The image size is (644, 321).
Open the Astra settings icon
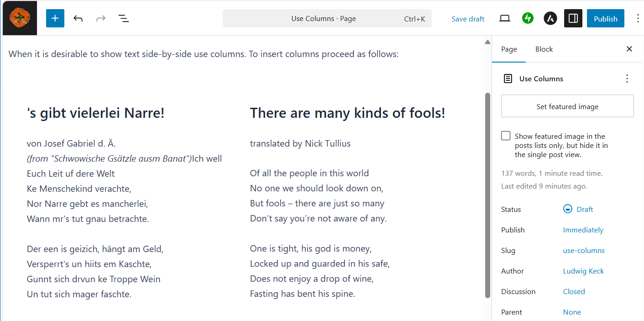click(x=550, y=18)
